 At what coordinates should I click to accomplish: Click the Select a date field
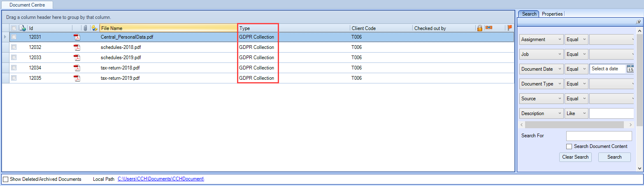[608, 69]
